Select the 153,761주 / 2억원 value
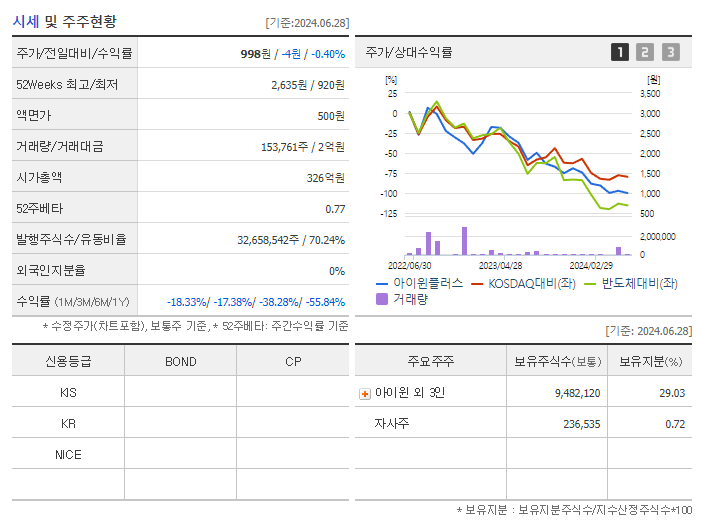 pos(303,147)
